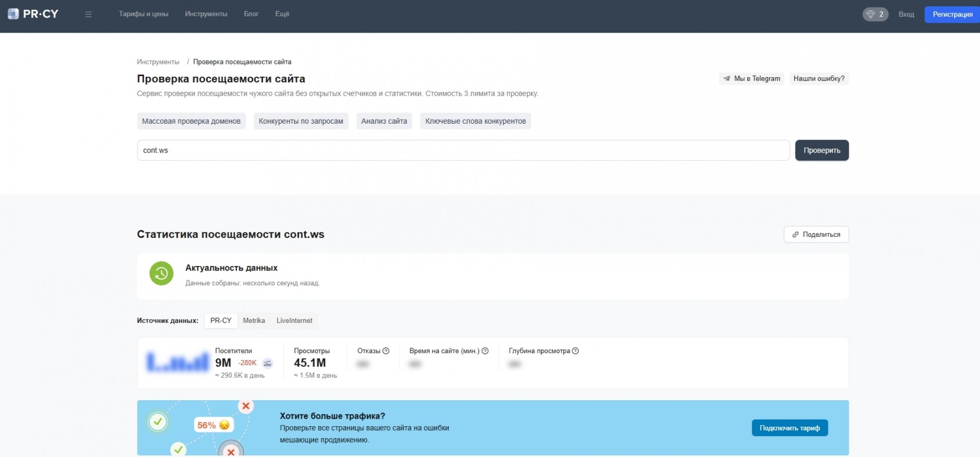This screenshot has height=457, width=980.
Task: Click the Просмотры label
Action: click(312, 351)
